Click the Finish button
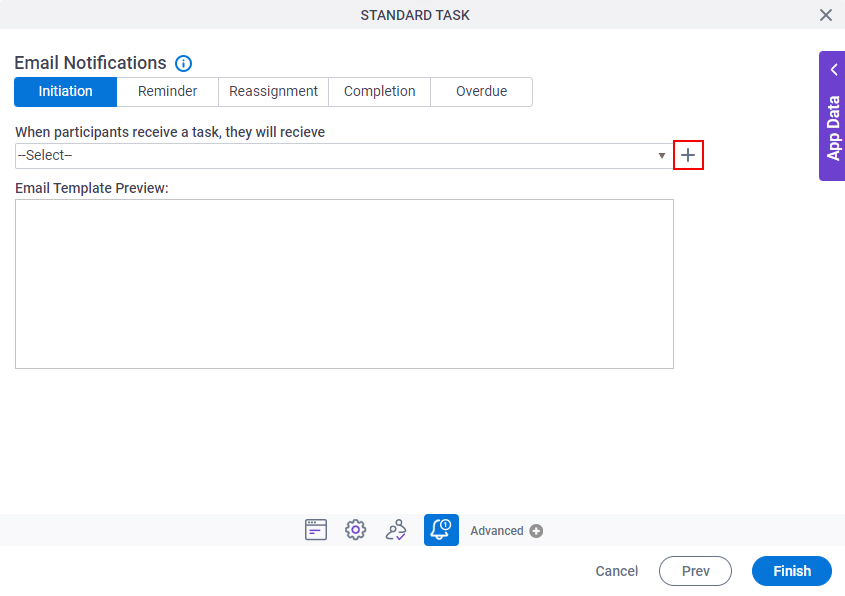845x596 pixels. click(792, 571)
